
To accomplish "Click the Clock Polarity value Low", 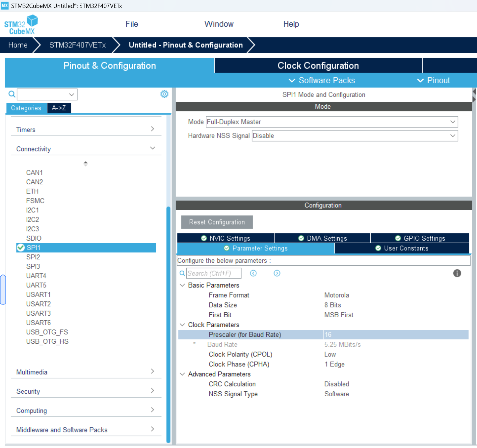I will 330,354.
